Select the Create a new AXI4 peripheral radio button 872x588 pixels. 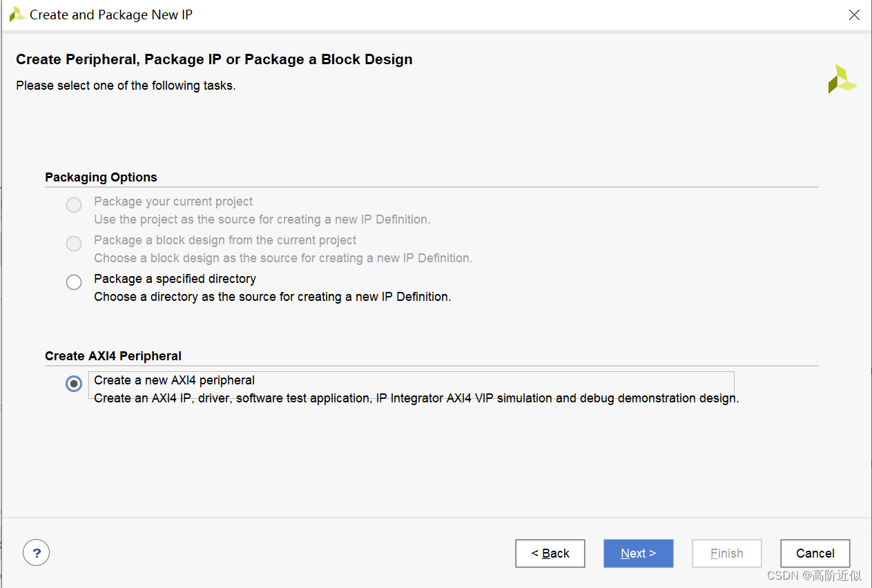tap(74, 384)
